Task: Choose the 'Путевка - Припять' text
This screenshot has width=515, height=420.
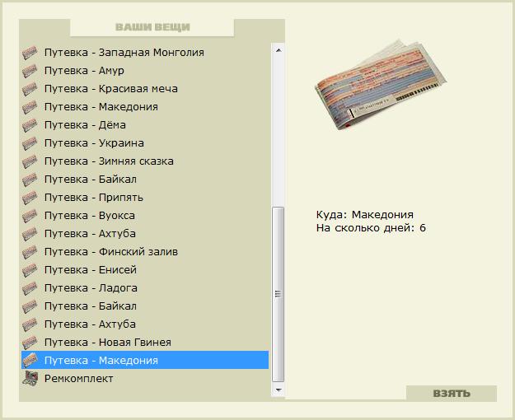Action: pos(94,198)
